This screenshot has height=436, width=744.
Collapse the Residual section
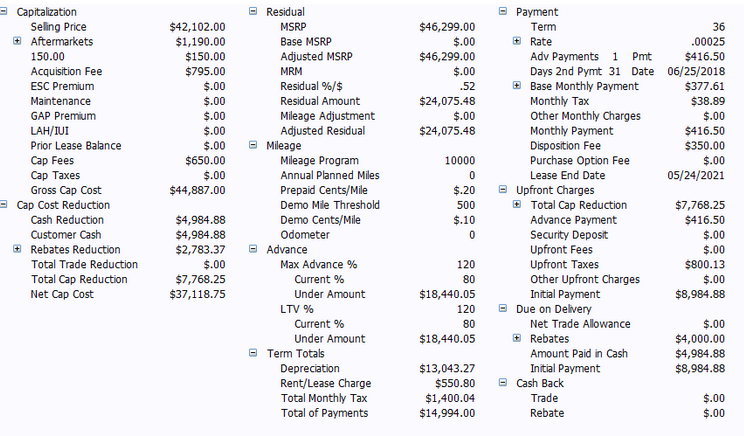point(253,11)
